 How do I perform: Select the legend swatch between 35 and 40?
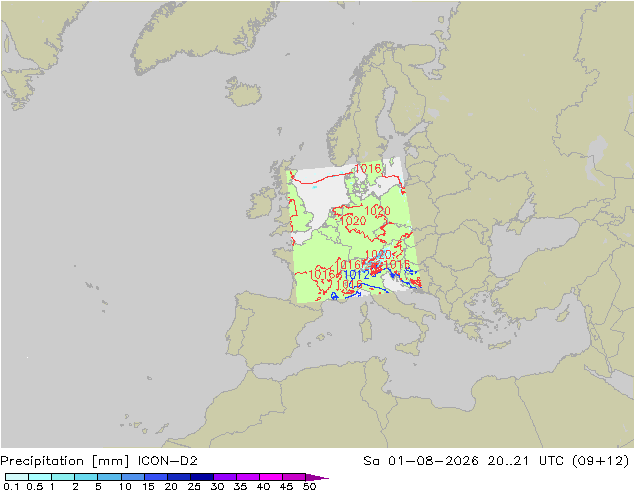pyautogui.click(x=248, y=477)
